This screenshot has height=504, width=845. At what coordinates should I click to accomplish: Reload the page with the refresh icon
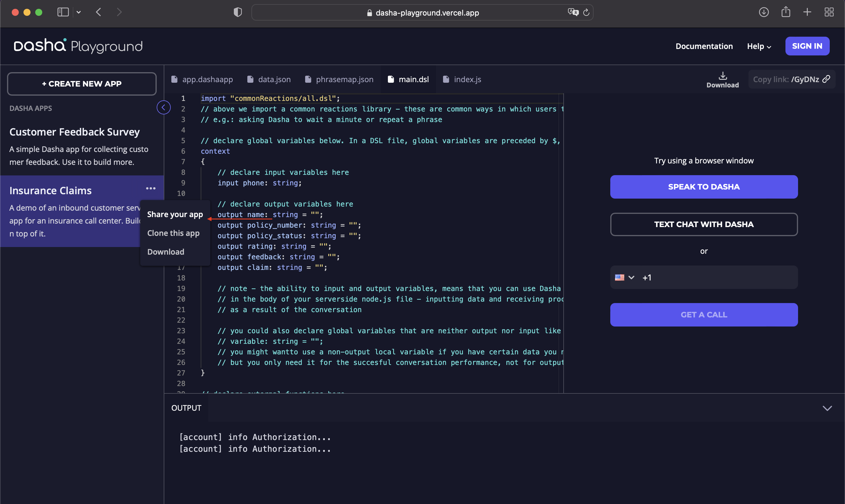586,13
